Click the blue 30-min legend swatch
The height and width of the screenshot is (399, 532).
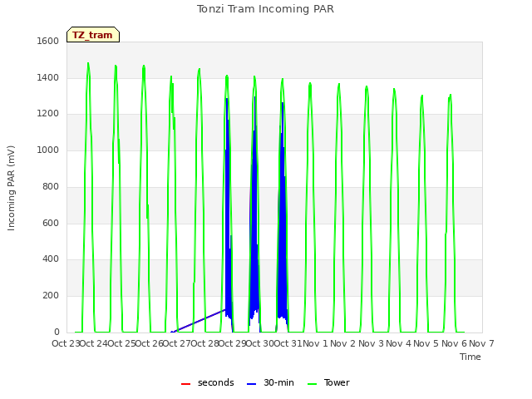click(x=251, y=384)
